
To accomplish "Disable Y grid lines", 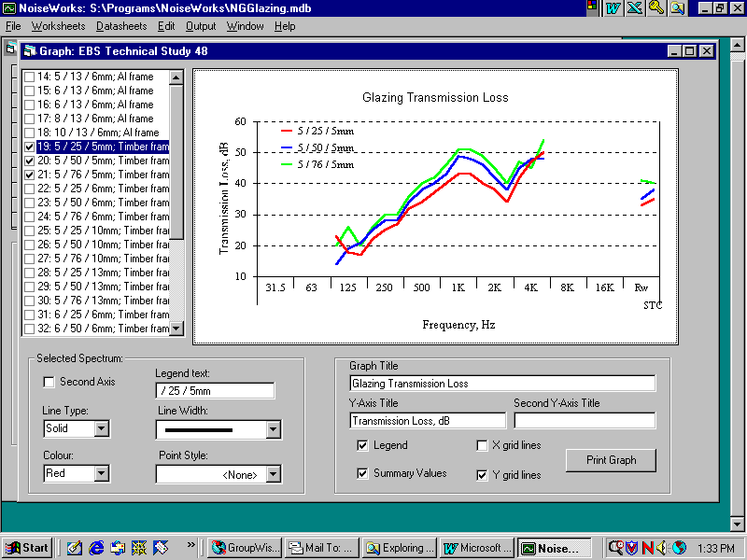I will (x=482, y=475).
